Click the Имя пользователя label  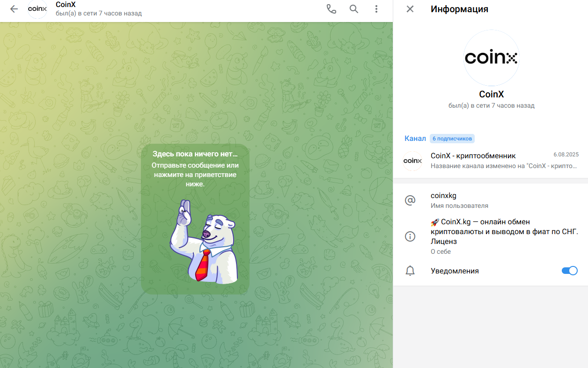[459, 206]
